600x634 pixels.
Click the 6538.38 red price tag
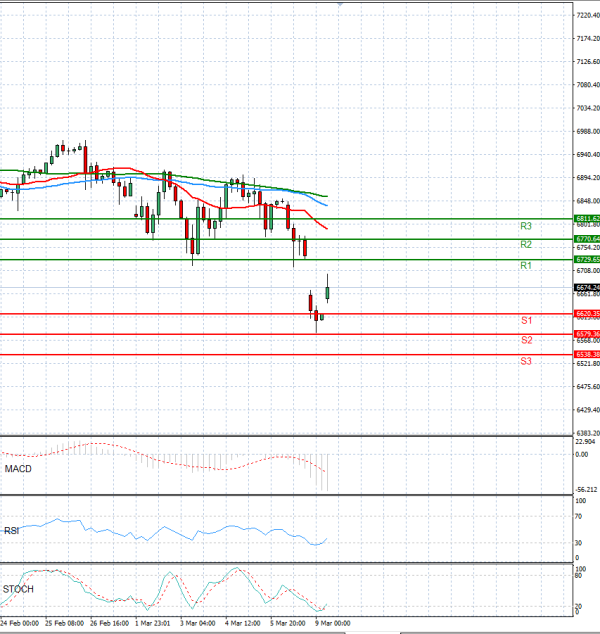pos(587,355)
